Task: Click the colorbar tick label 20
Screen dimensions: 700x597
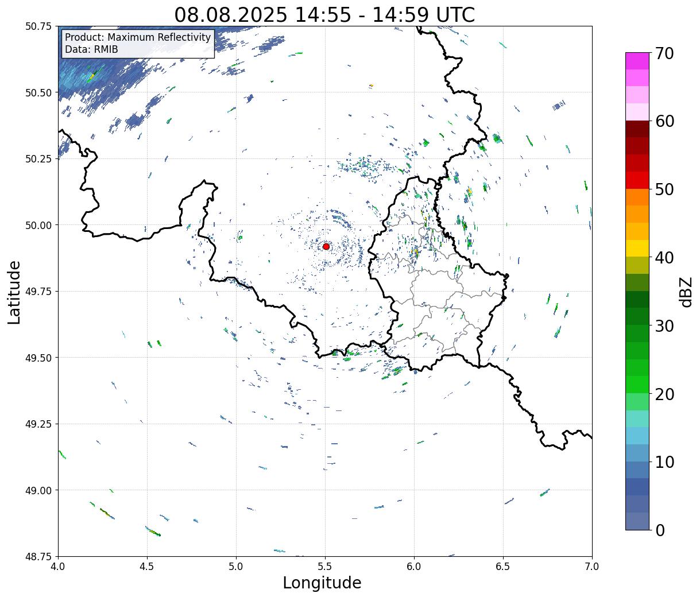Action: click(x=664, y=394)
